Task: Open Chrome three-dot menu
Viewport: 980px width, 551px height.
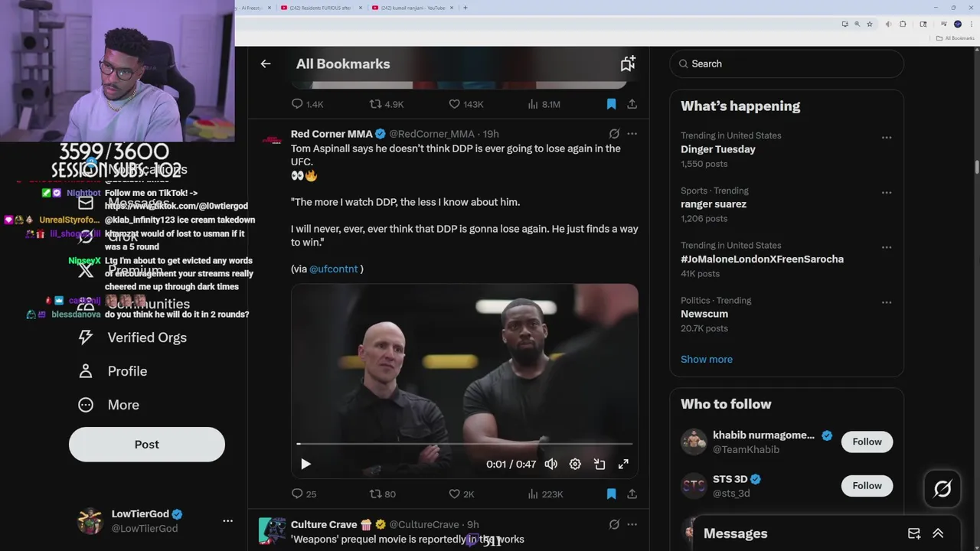Action: [972, 24]
